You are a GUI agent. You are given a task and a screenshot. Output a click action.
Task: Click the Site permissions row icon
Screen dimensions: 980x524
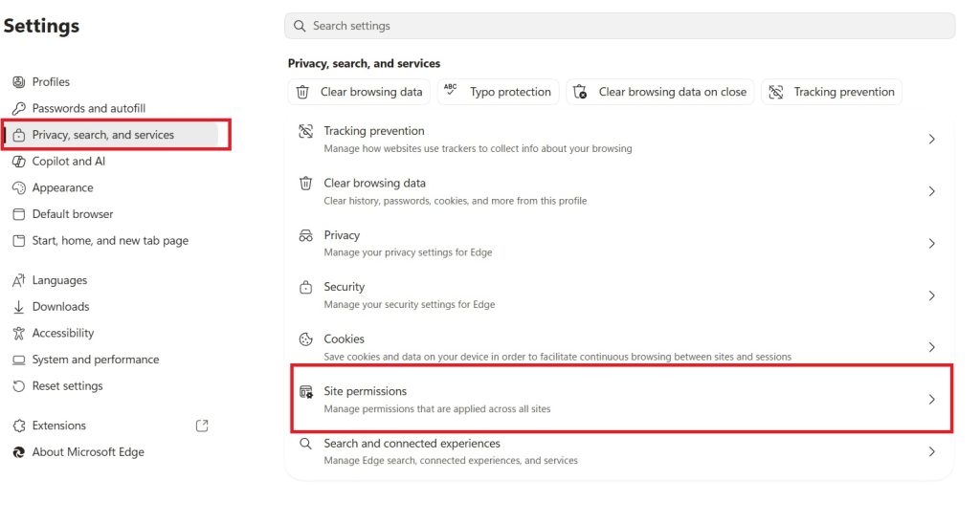tap(305, 392)
